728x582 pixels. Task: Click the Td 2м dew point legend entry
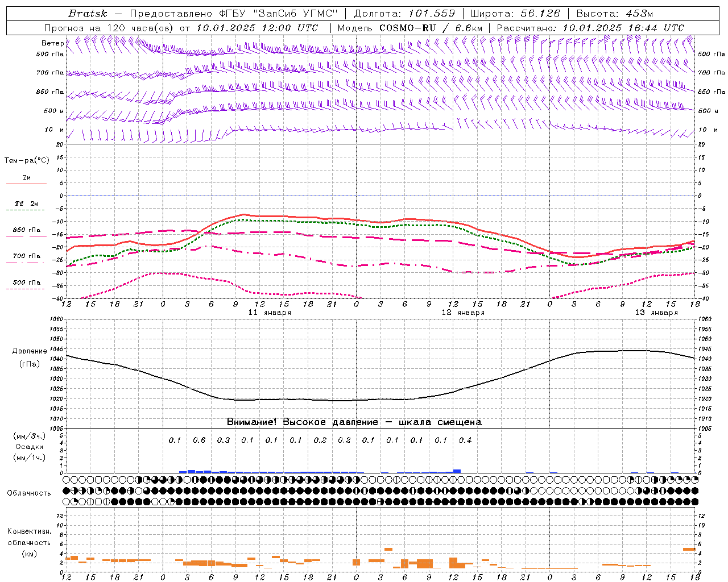[27, 203]
